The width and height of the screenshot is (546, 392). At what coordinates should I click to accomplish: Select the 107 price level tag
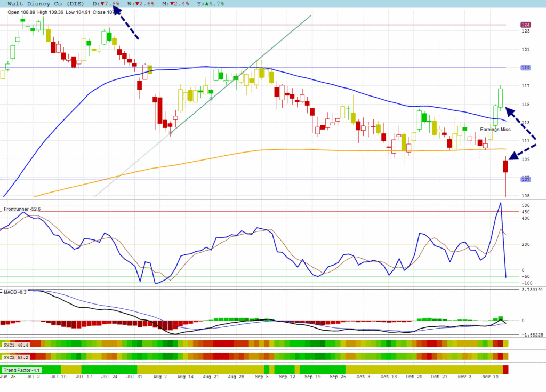525,179
